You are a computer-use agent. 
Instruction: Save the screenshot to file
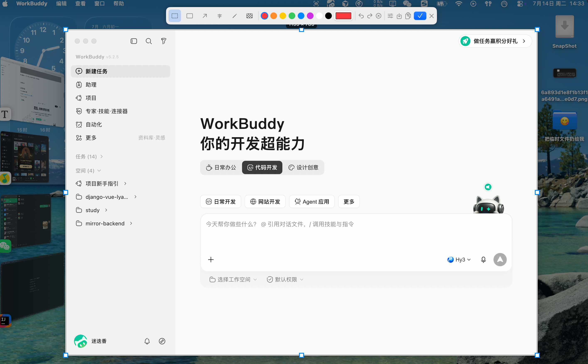(x=399, y=16)
